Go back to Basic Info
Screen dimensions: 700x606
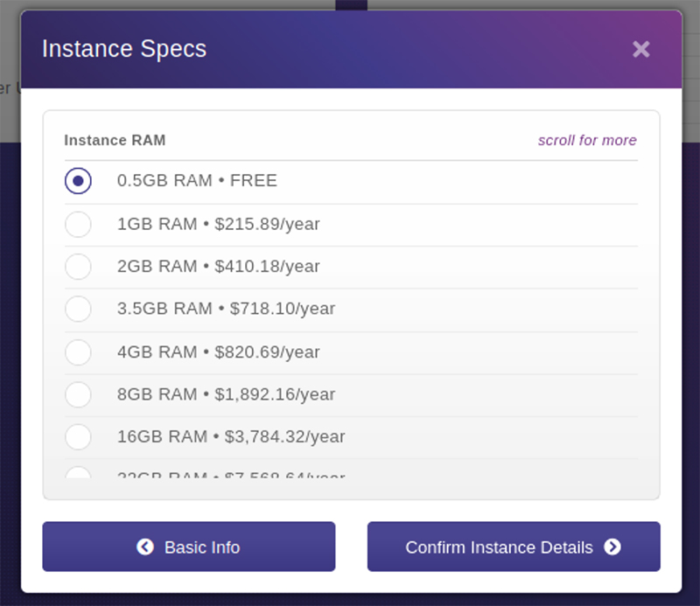point(189,547)
